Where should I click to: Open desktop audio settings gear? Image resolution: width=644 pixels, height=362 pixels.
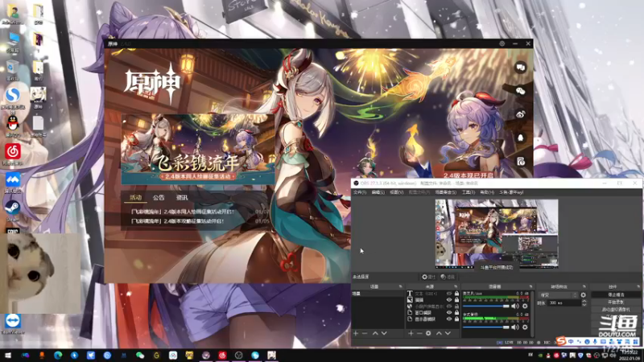coord(525,327)
